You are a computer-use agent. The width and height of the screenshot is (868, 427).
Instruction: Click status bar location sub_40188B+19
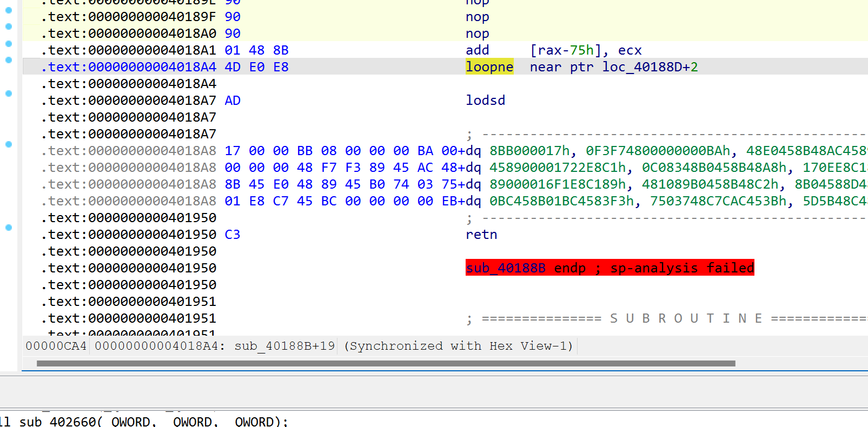284,346
